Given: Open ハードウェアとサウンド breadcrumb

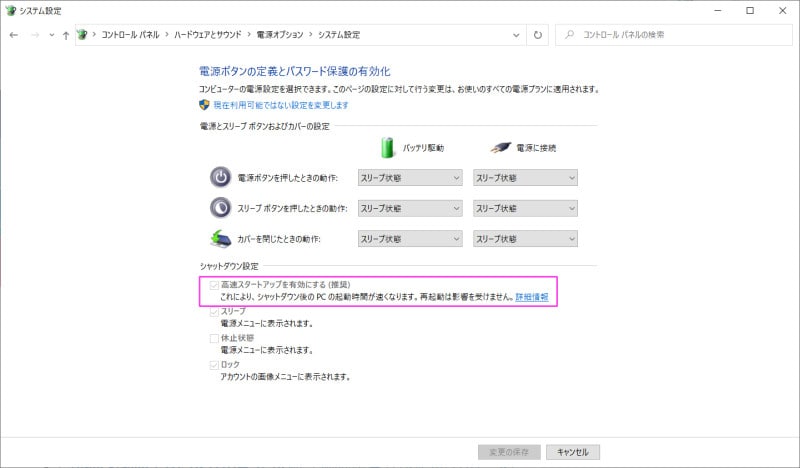Looking at the screenshot, I should (208, 35).
